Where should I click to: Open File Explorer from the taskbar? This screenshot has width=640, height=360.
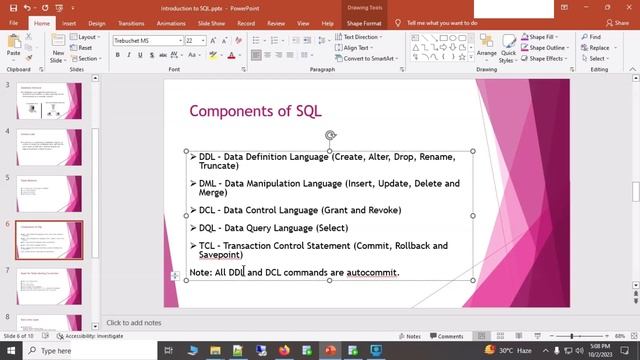(215, 351)
